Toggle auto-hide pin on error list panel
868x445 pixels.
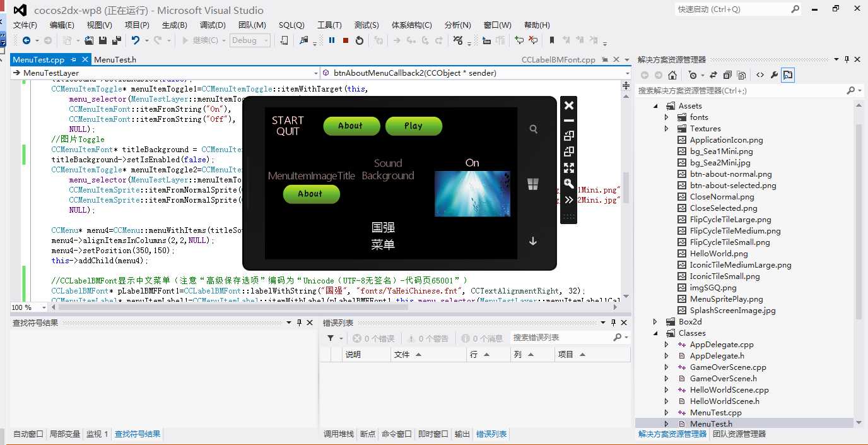(x=614, y=323)
